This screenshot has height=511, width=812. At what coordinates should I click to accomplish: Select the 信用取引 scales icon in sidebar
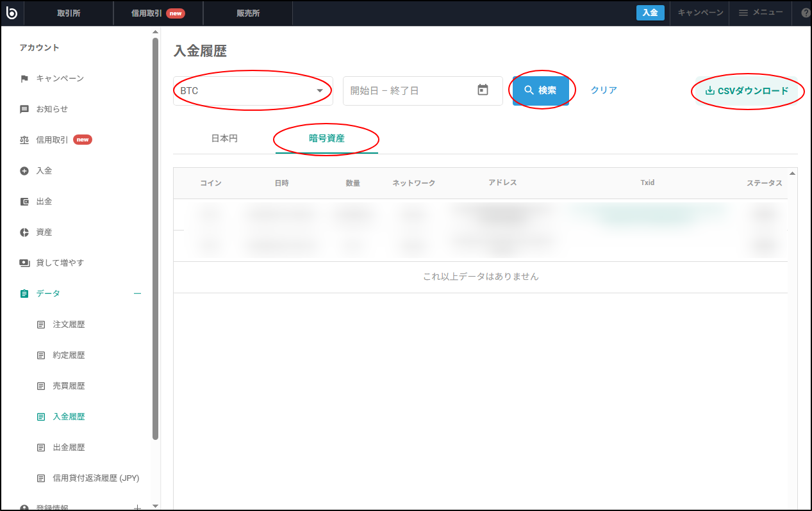tap(25, 139)
